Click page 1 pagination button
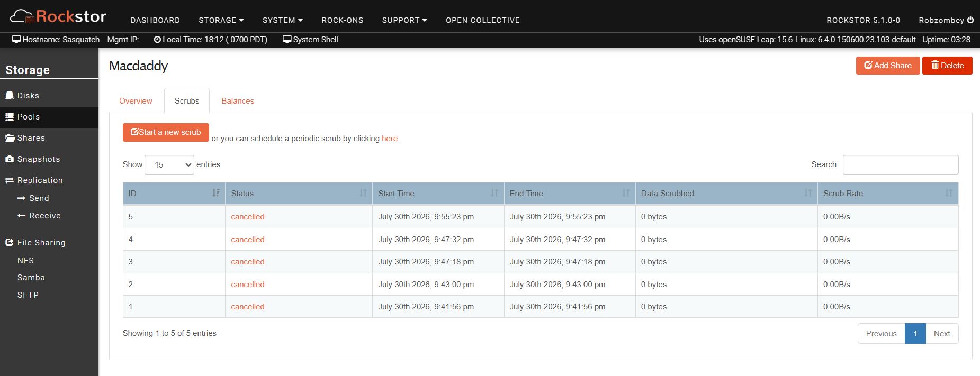 (915, 334)
